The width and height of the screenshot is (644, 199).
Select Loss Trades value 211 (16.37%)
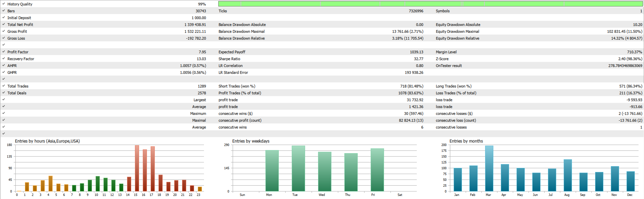point(631,93)
